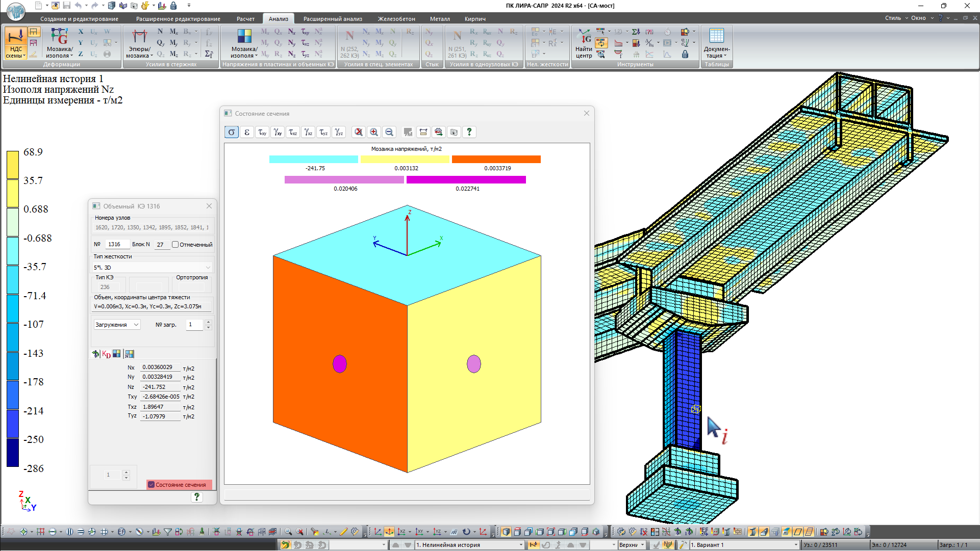Open the Расчет ribbon tab

click(x=245, y=19)
